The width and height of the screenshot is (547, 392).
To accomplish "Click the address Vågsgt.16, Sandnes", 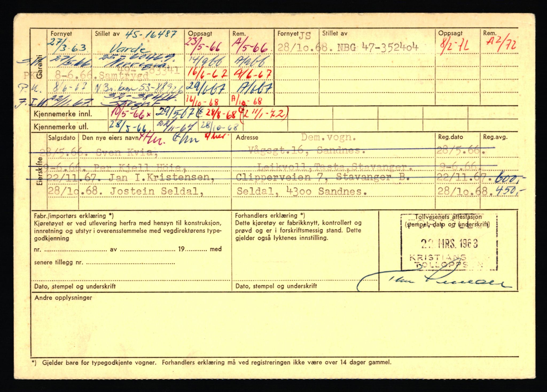I will coord(307,151).
